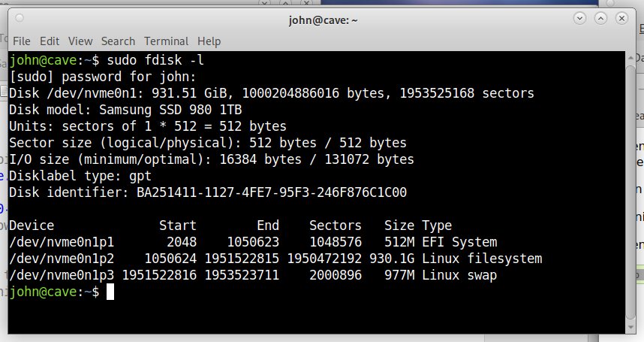Click the disk identifier BA251411-1127-4FE7-95F3-246F876C1C00
Viewport: 644px width, 342px height.
(272, 192)
